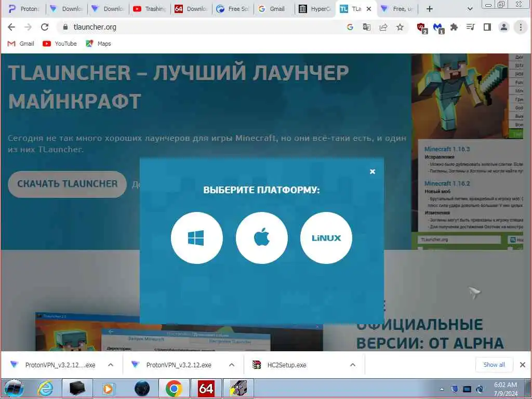Click Show all downloads
The width and height of the screenshot is (532, 399).
click(494, 365)
